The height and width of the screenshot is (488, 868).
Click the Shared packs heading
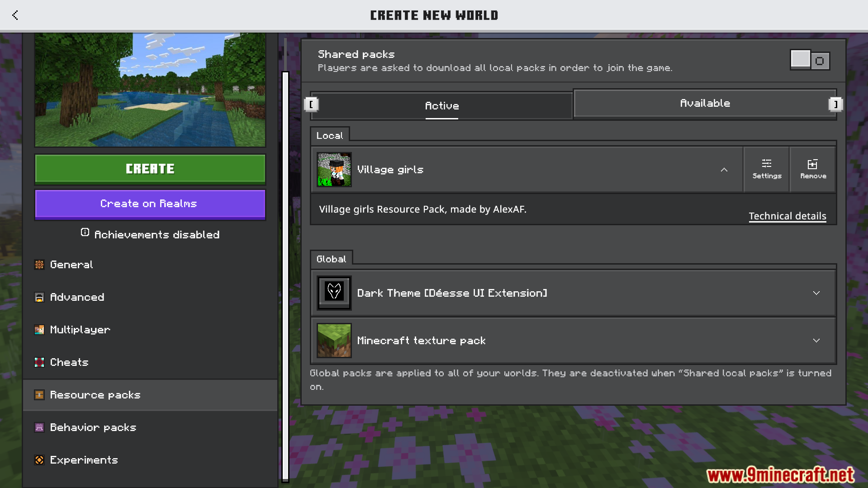coord(356,54)
